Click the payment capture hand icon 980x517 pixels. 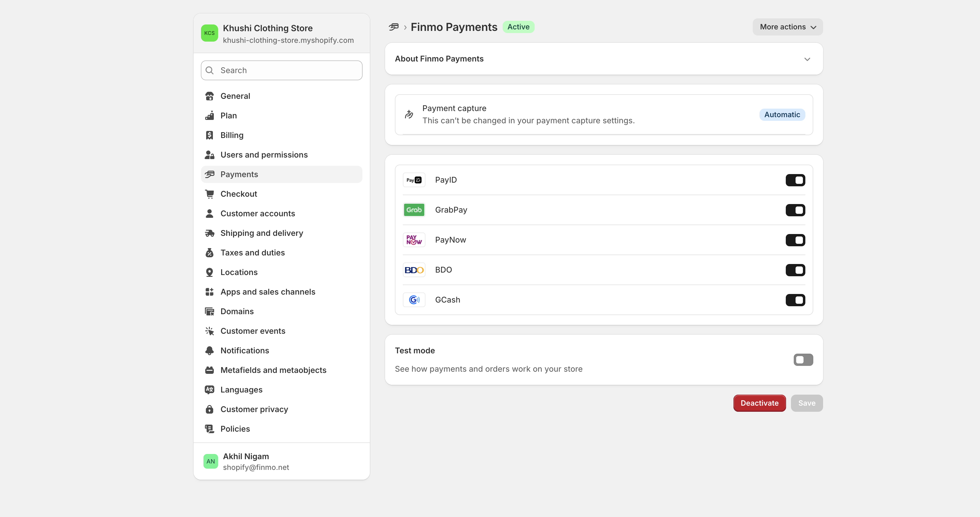(409, 114)
